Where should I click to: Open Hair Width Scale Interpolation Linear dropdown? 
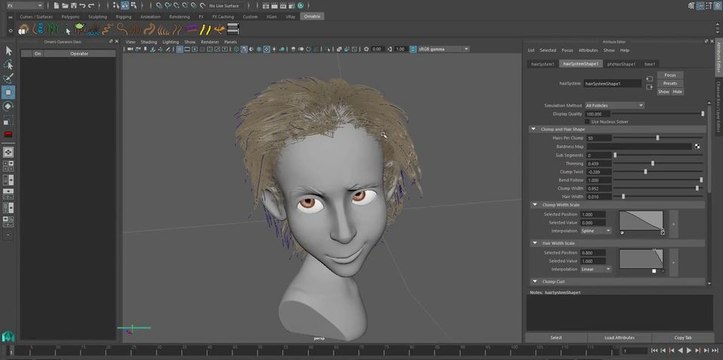point(596,269)
